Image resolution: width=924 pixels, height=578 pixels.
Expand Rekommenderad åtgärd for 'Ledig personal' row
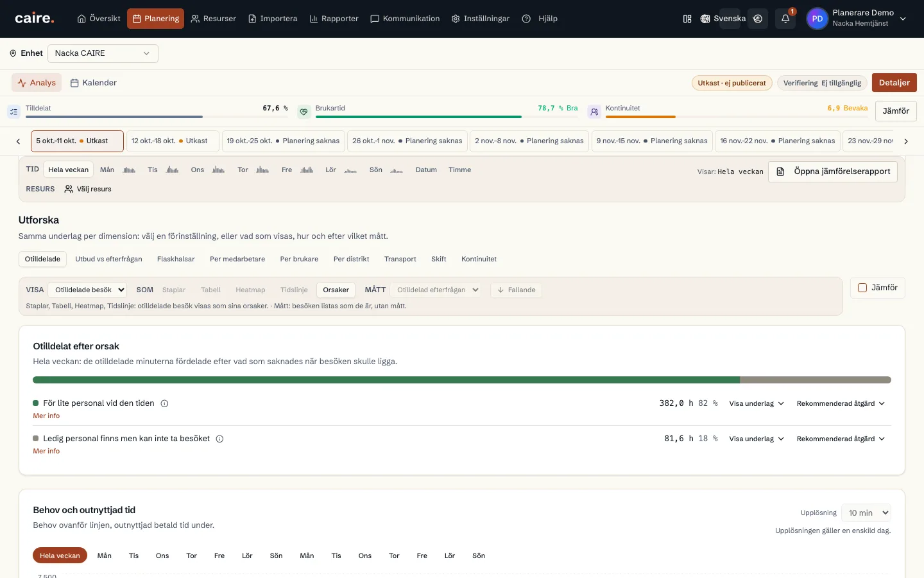coord(841,439)
